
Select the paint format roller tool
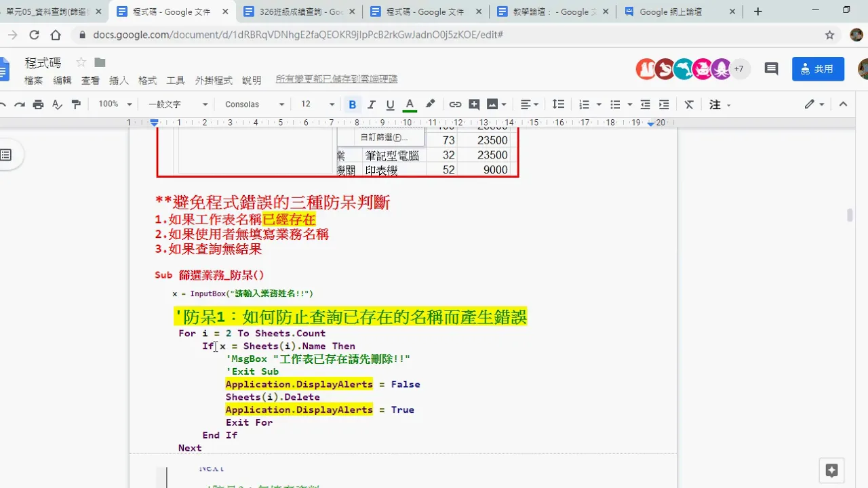point(76,104)
